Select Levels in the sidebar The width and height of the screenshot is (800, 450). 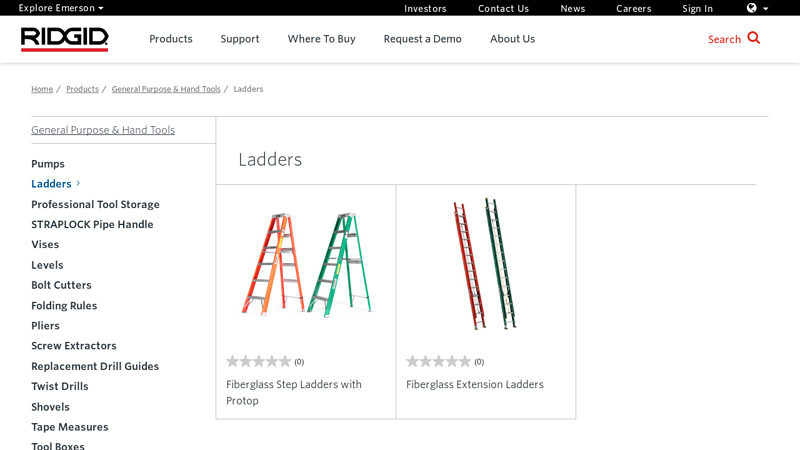[x=47, y=265]
